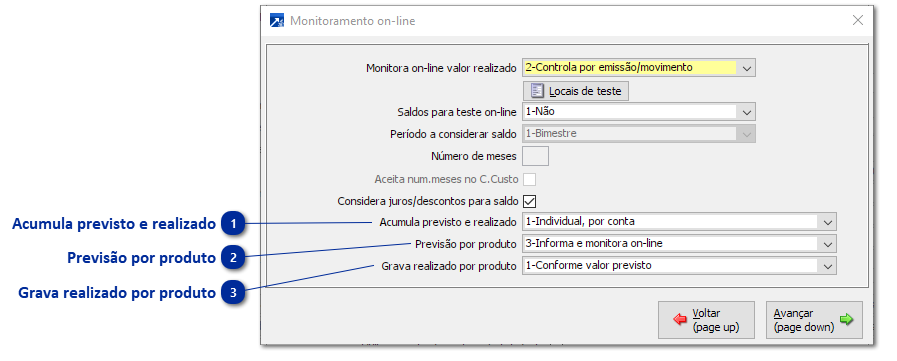Click the '1-Não' value text
The image size is (897, 361).
540,112
